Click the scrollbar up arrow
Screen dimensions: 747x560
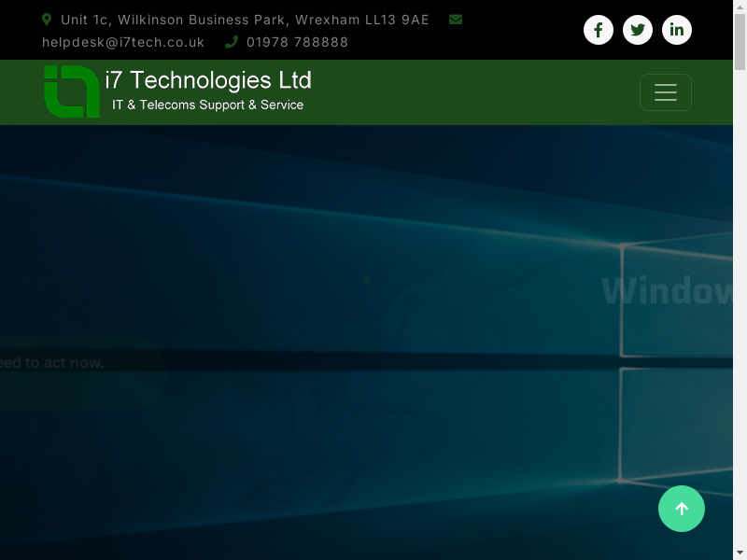point(740,7)
